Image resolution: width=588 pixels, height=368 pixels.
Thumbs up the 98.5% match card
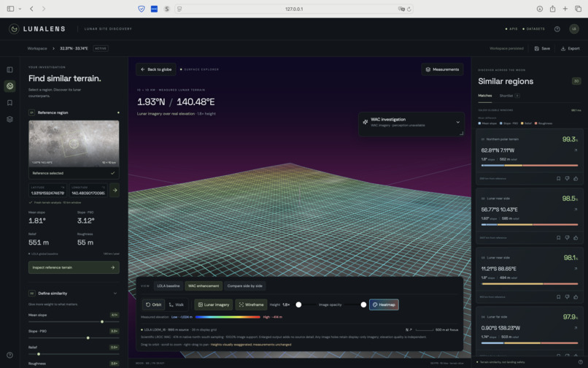pyautogui.click(x=576, y=238)
